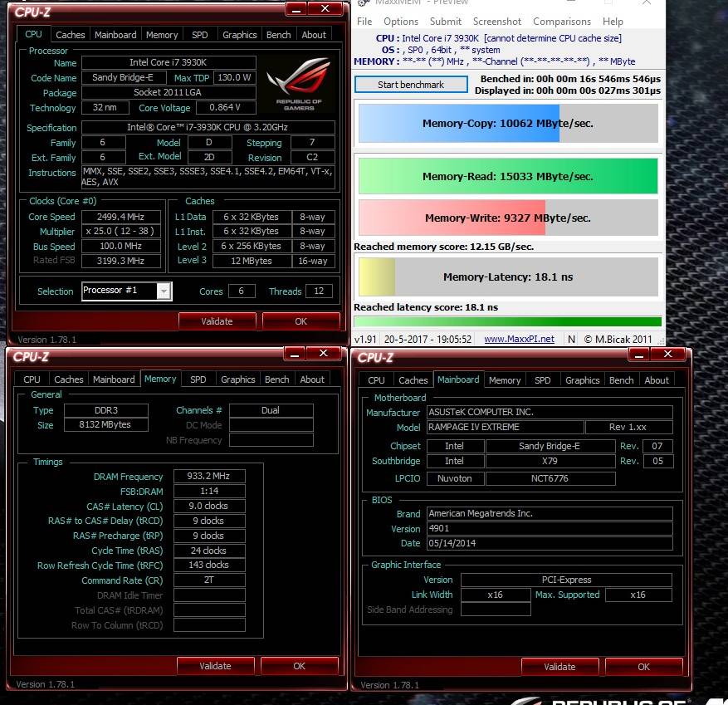Screen dimensions: 728x705
Task: Open MaxxMEM Submit menu
Action: click(445, 22)
